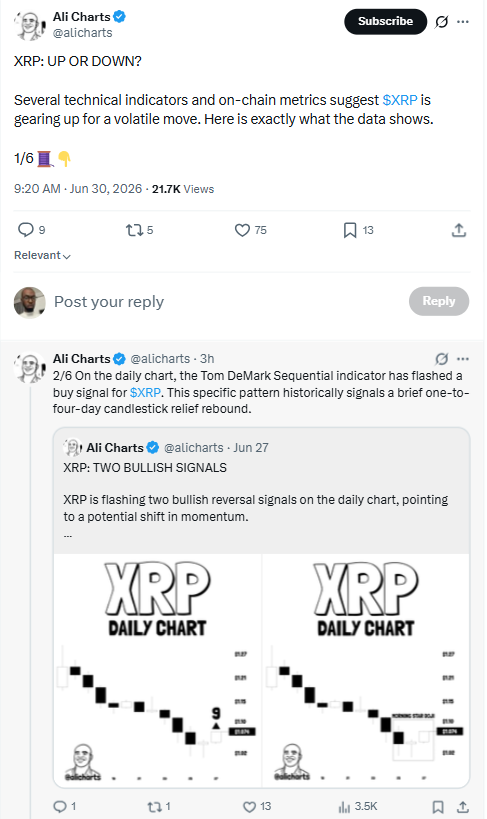Open the quoted Jun 27 post text

point(256,508)
